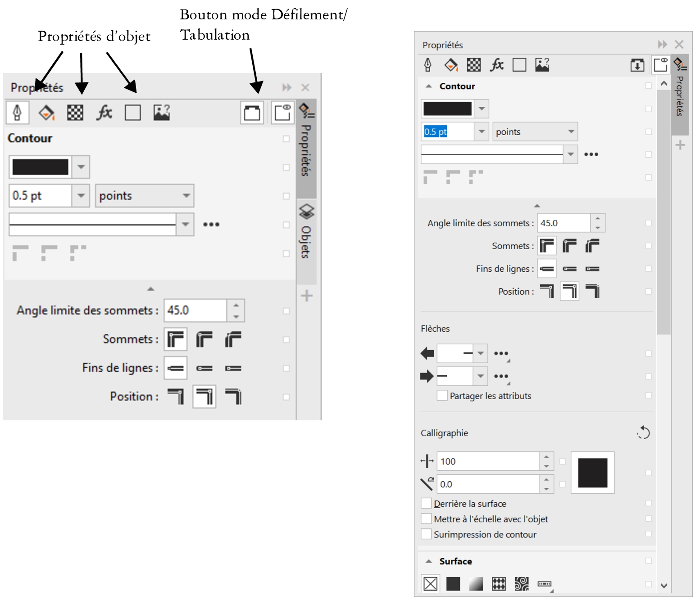Enable the Partager les attributs checkbox
Viewport: 700px width, 601px height.
pyautogui.click(x=441, y=396)
